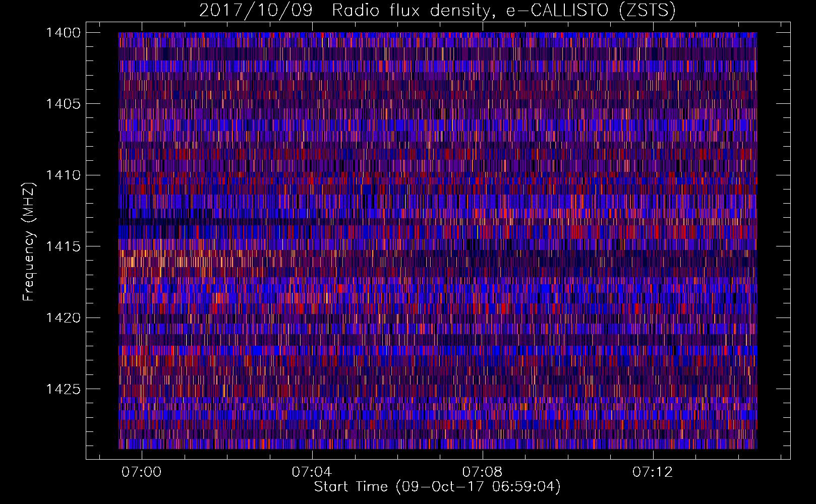Click the 07:08 time axis label

click(483, 472)
